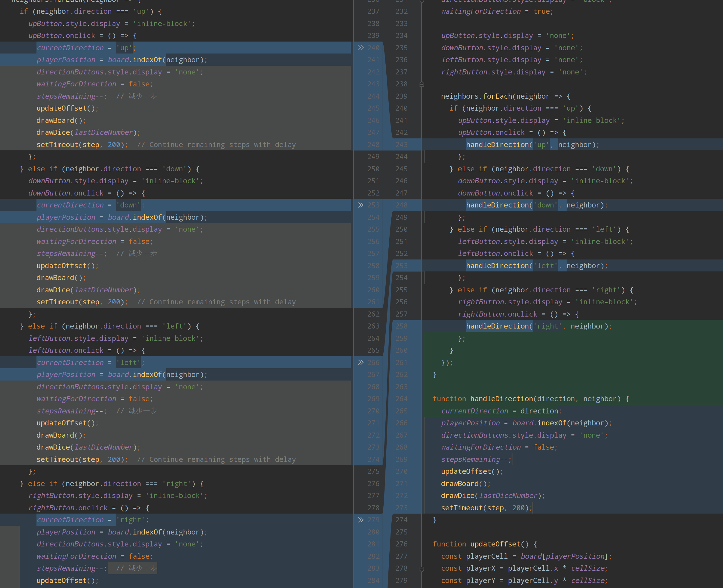Viewport: 723px width, 588px height.
Task: Click right-side line number 264
Action: (x=402, y=399)
